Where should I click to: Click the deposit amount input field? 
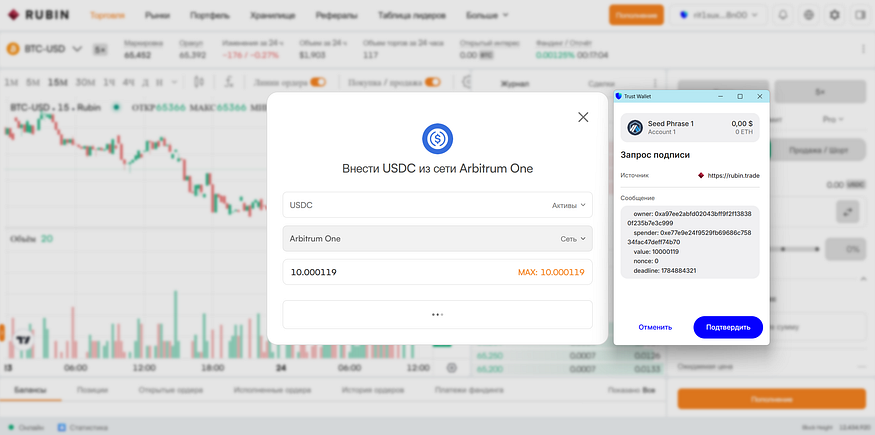pos(438,272)
